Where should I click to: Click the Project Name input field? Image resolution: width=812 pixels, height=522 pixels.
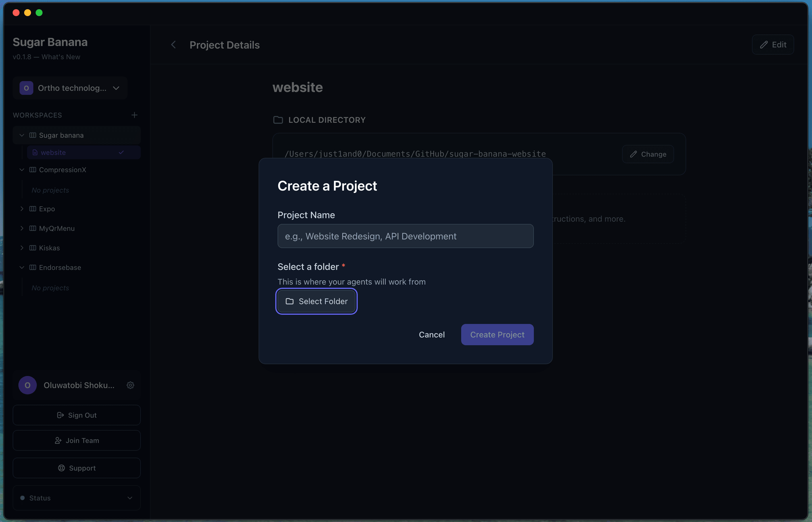pyautogui.click(x=405, y=236)
